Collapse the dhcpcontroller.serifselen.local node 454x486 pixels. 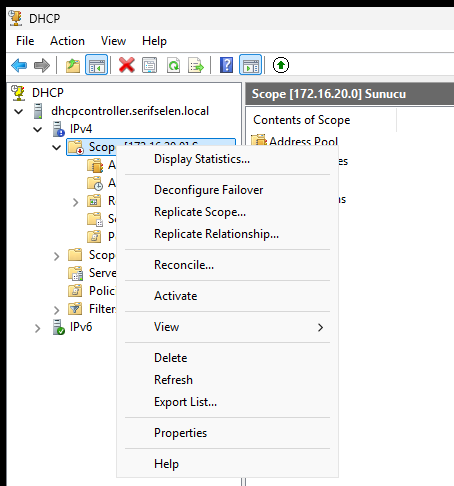[x=19, y=111]
